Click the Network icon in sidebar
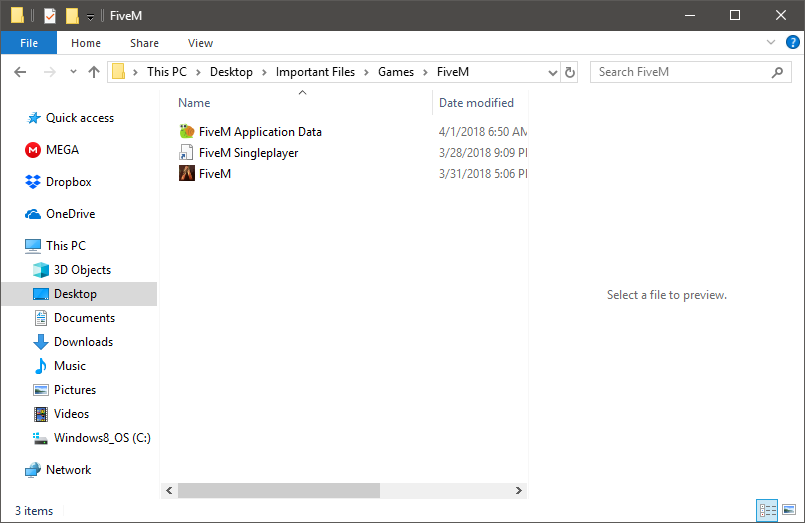805x523 pixels. [x=33, y=470]
